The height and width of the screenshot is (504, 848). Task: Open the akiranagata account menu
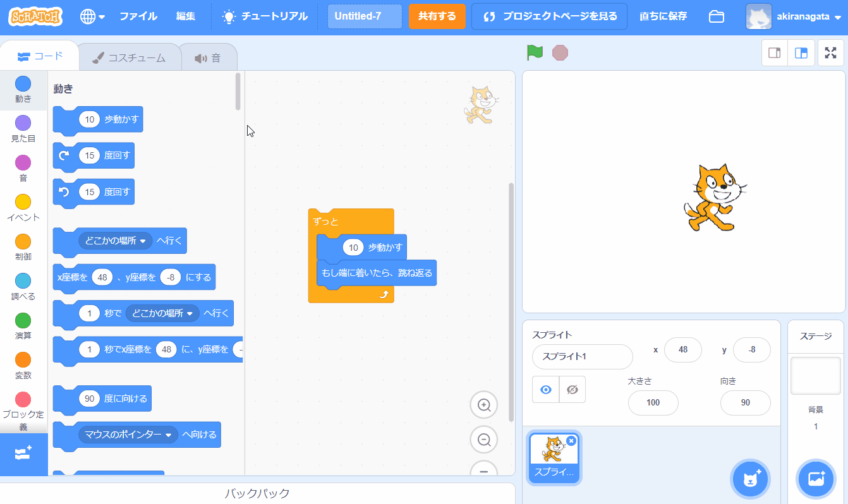(x=794, y=16)
